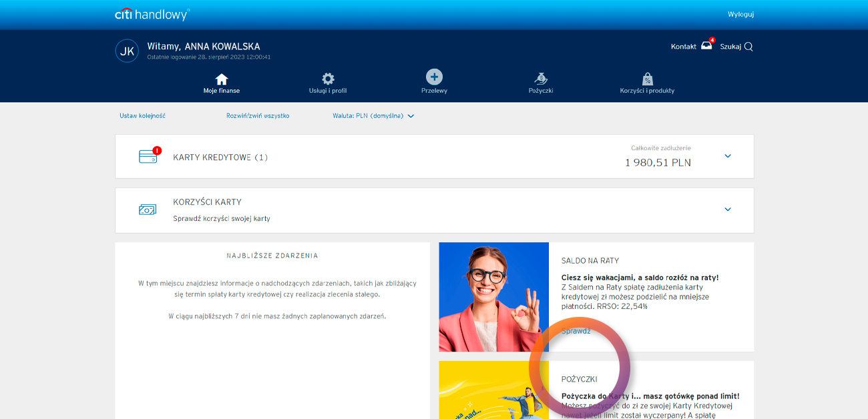Click the Korzyści Karty cash icon

[148, 209]
